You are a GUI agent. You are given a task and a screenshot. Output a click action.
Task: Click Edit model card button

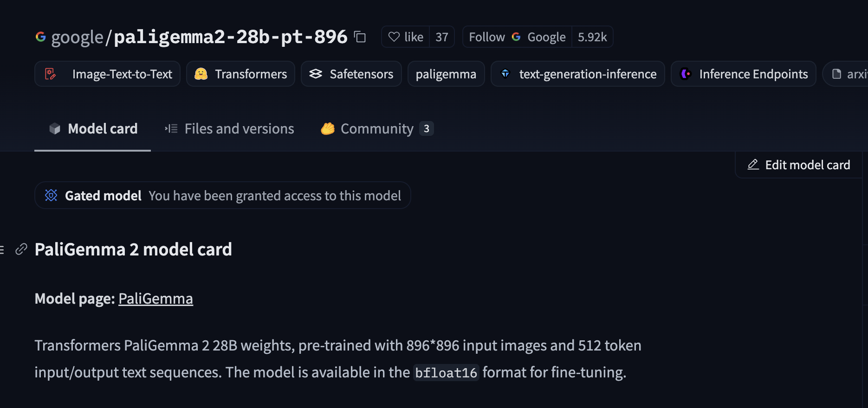[799, 165]
